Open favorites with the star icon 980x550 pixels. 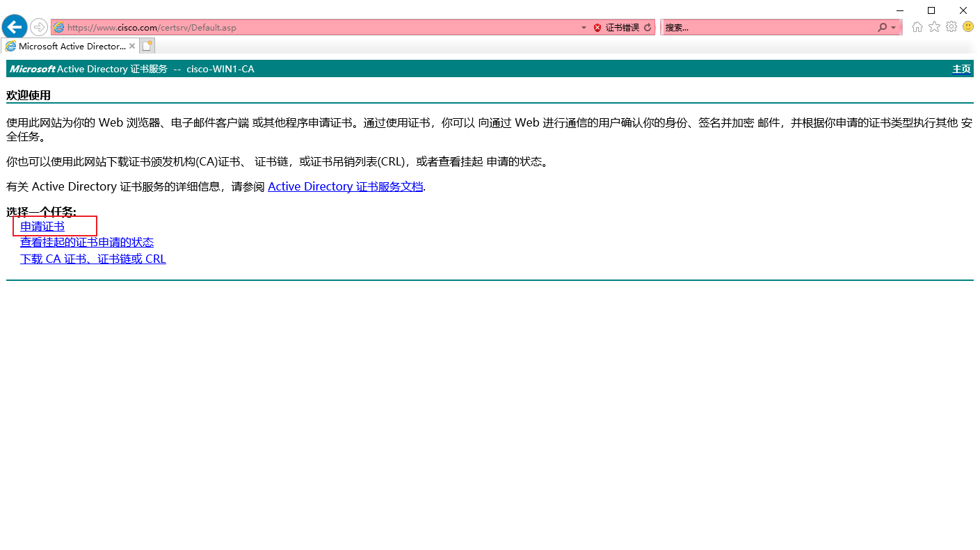934,27
